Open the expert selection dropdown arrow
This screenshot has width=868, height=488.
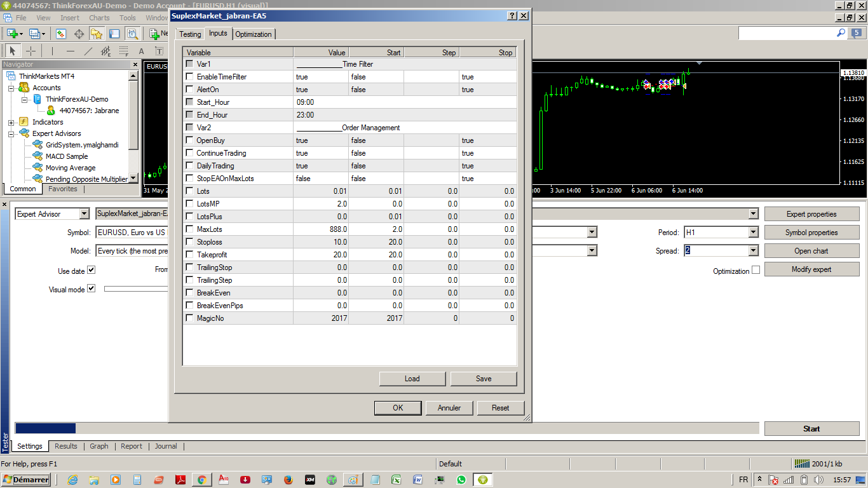pyautogui.click(x=754, y=214)
